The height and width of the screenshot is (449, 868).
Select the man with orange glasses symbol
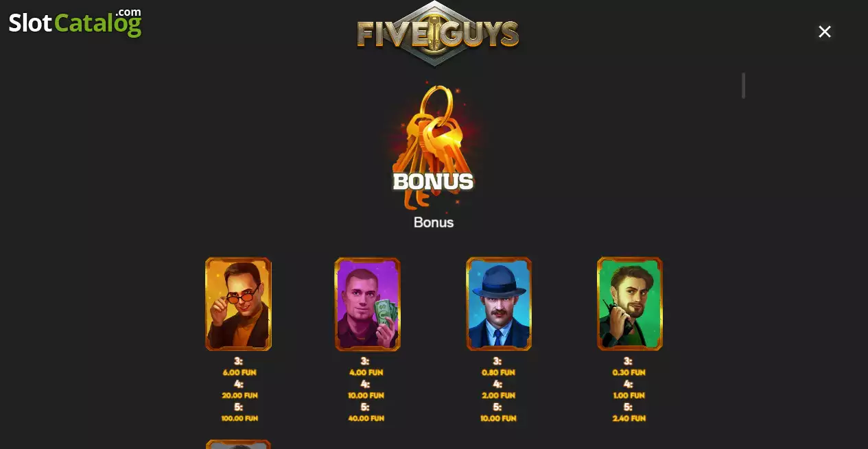click(x=238, y=304)
